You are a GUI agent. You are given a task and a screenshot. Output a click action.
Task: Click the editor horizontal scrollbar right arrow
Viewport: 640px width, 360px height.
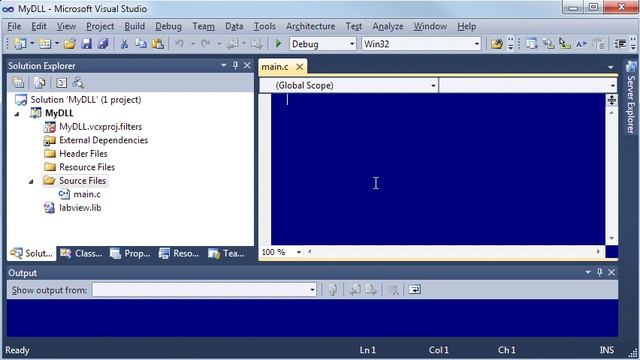click(598, 252)
